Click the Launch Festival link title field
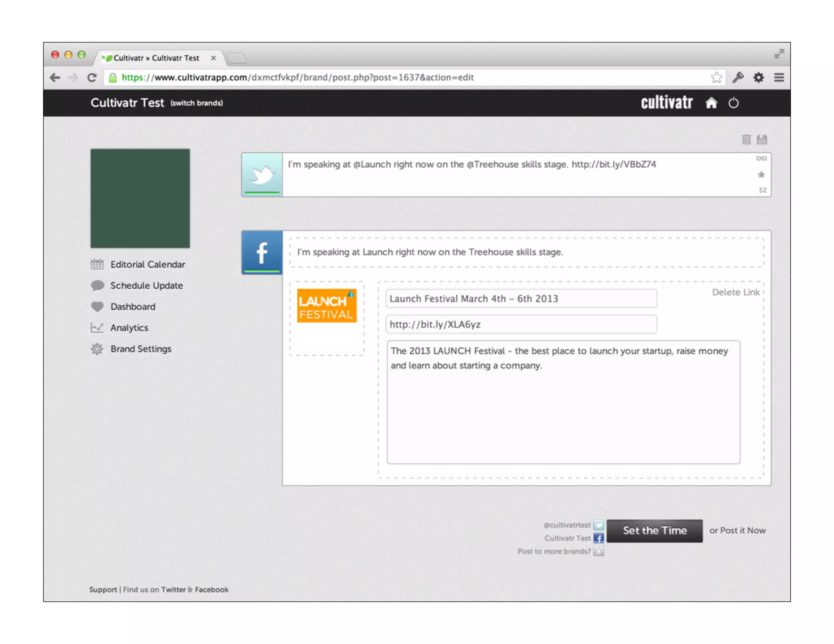The image size is (834, 644). click(x=521, y=299)
